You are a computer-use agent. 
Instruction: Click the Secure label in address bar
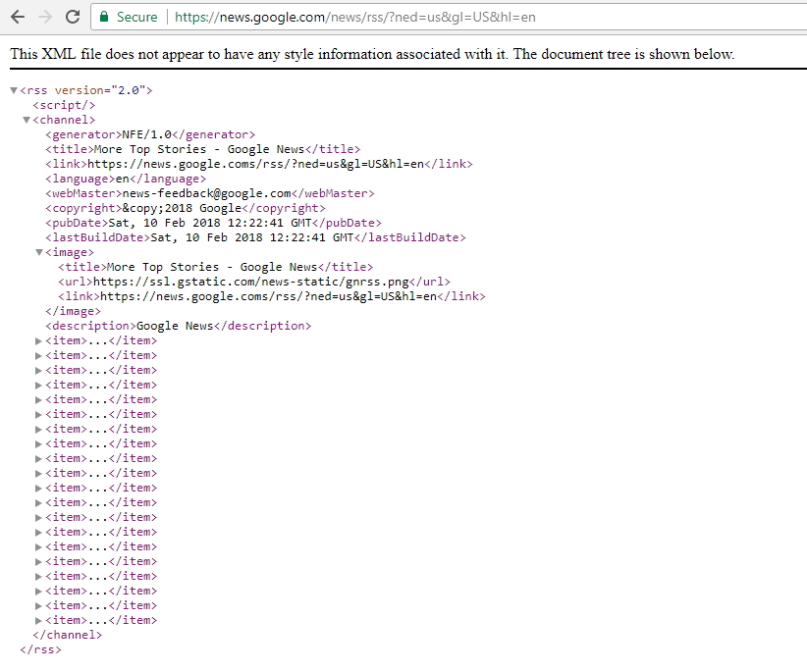tap(136, 17)
